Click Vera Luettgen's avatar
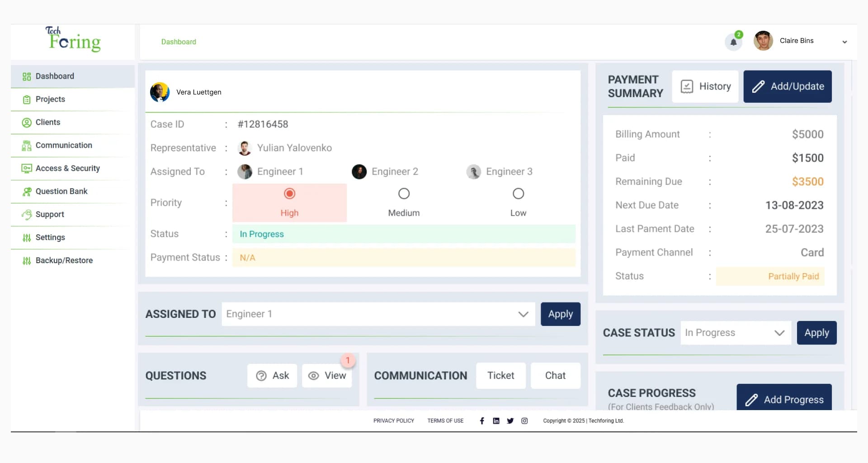 click(x=160, y=92)
